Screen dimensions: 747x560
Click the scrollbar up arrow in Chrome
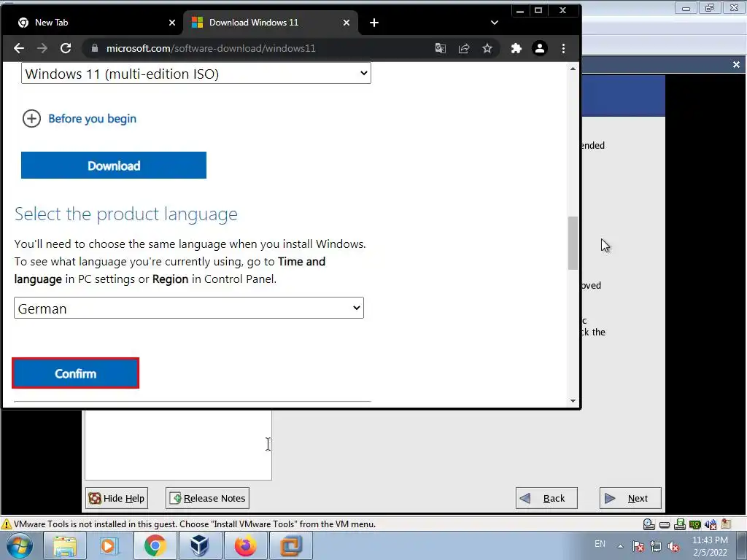573,69
